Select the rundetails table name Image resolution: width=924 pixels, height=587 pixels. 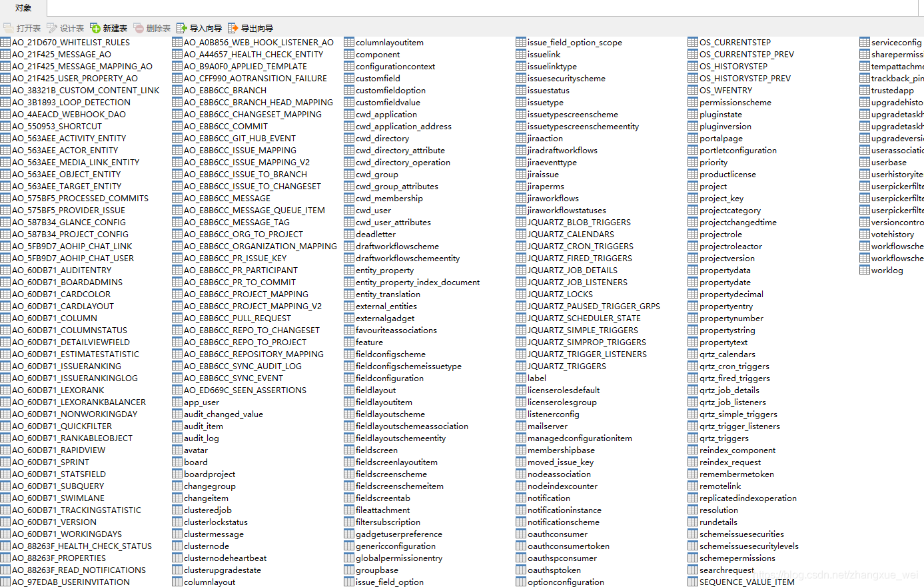click(x=719, y=522)
